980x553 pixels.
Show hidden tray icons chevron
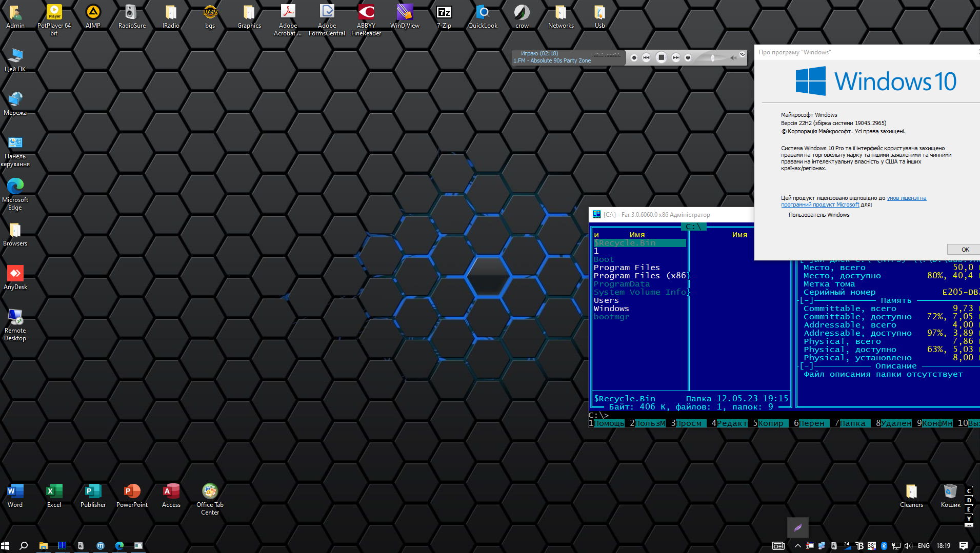pyautogui.click(x=797, y=546)
